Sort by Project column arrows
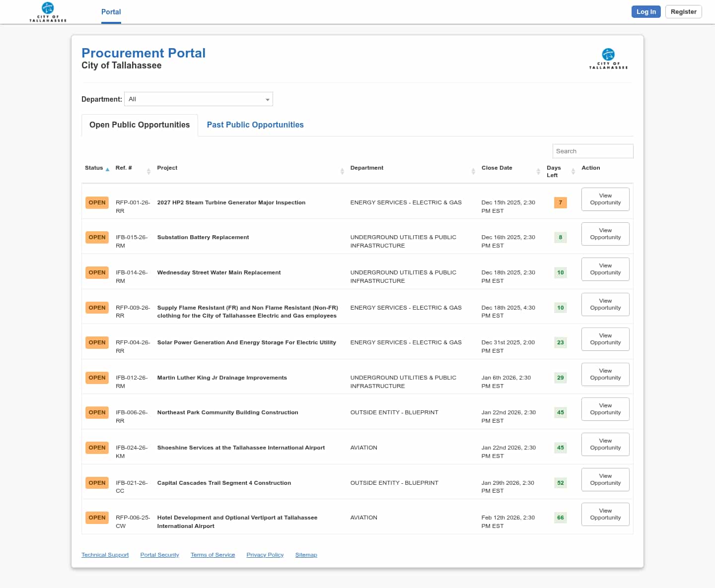This screenshot has height=588, width=715. [x=342, y=171]
